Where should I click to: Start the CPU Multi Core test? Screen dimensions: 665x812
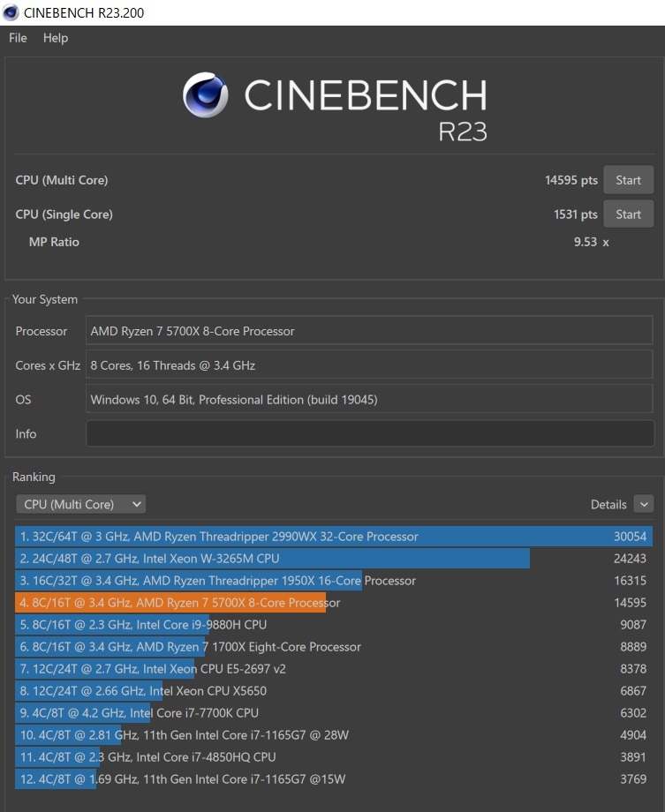(628, 180)
